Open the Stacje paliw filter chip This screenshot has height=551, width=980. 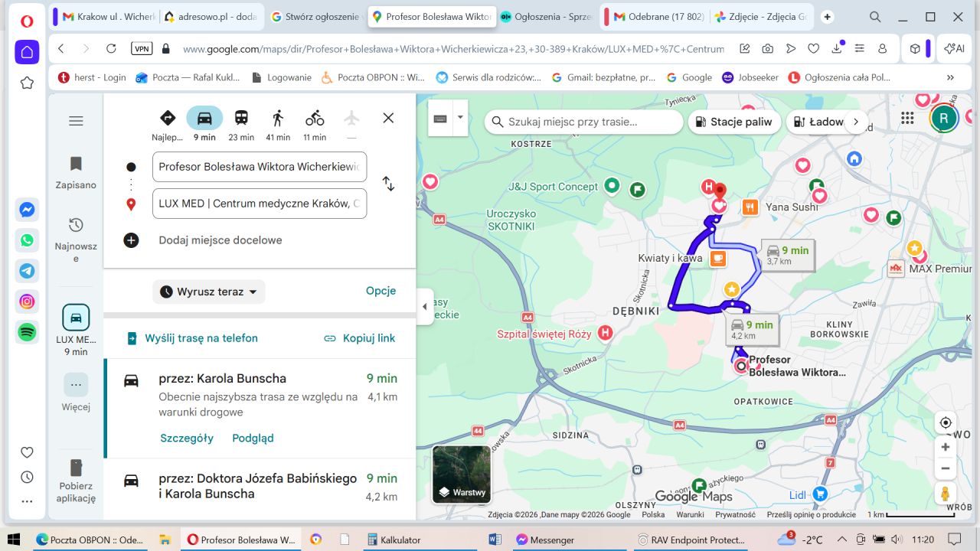734,122
